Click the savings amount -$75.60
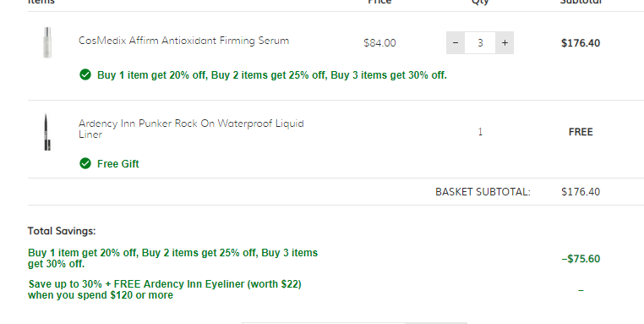 (x=581, y=259)
